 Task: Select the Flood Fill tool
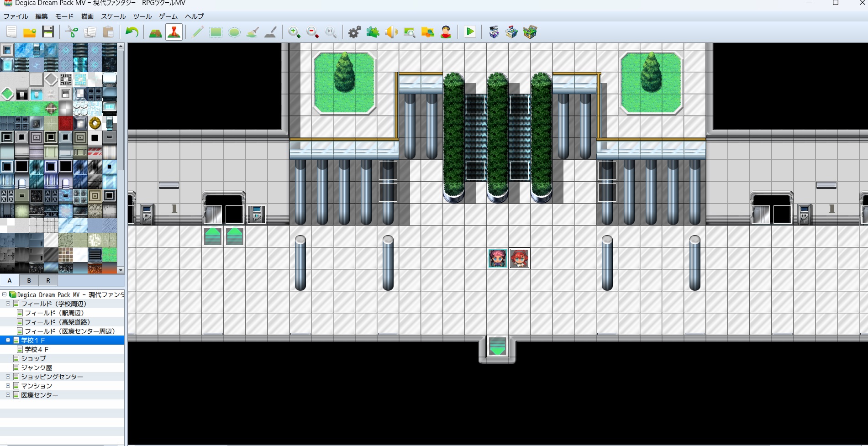[x=252, y=32]
